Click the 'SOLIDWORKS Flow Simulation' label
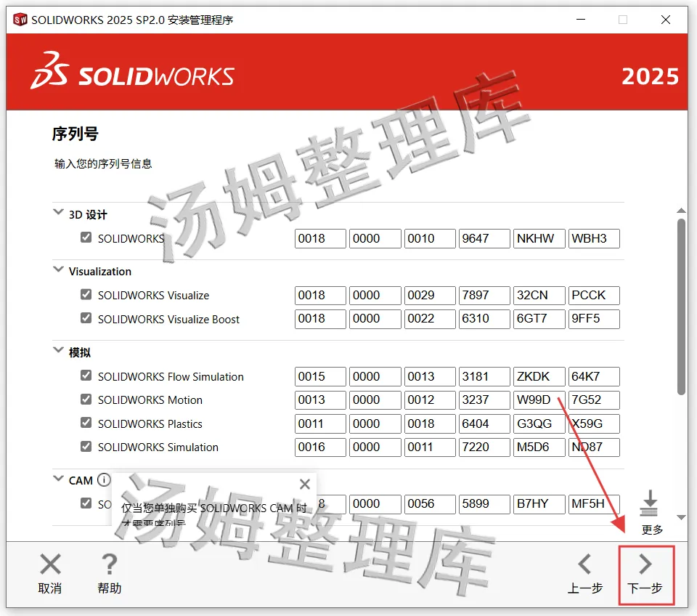697x616 pixels. pyautogui.click(x=171, y=377)
